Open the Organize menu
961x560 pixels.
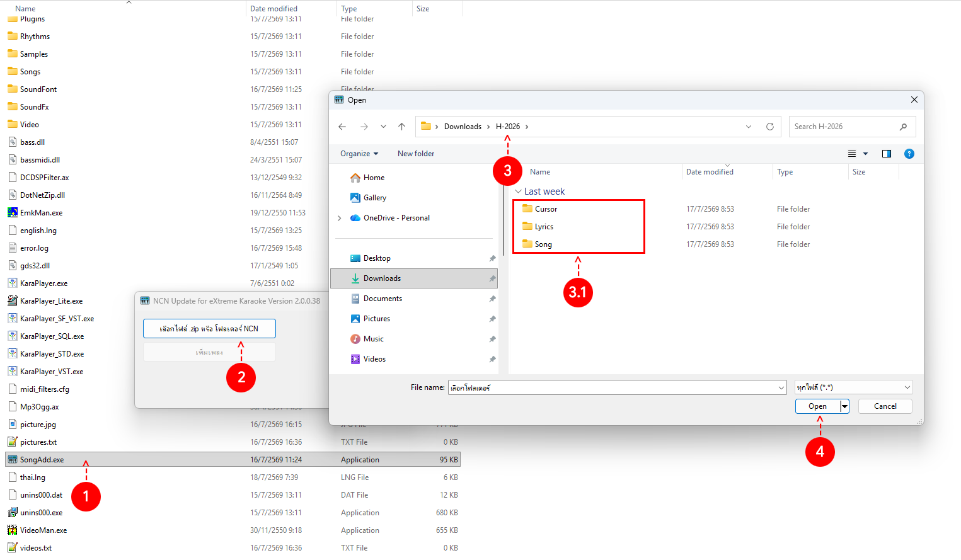coord(359,154)
